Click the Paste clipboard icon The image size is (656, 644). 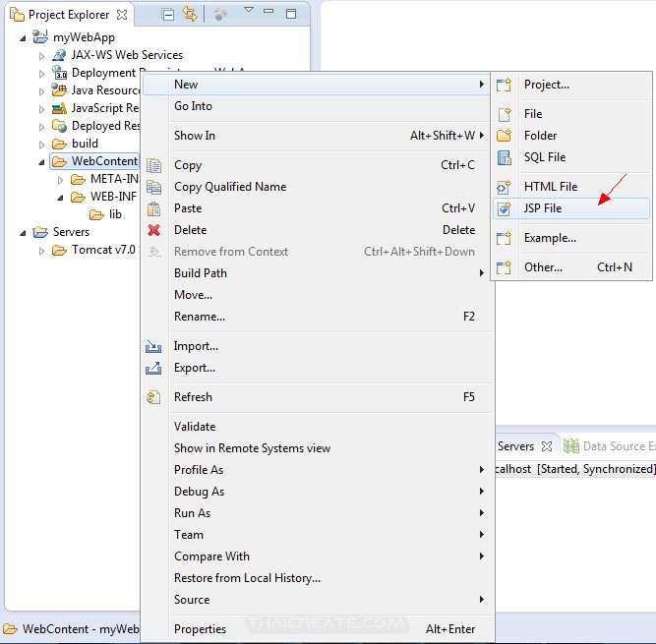(153, 208)
